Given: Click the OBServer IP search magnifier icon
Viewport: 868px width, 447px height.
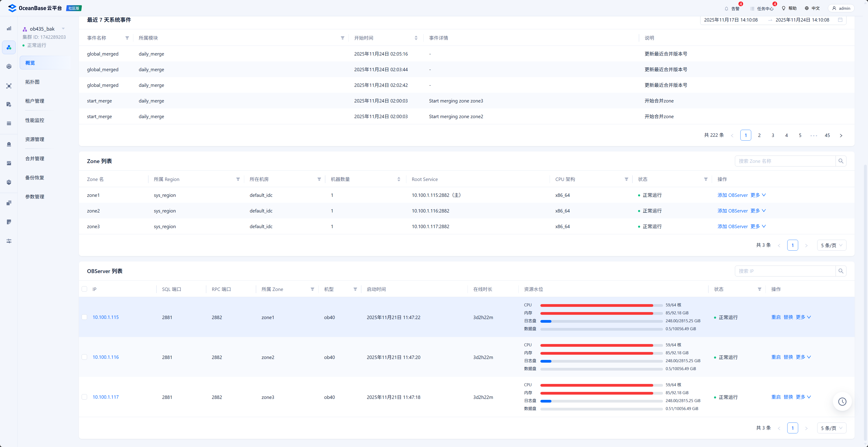Looking at the screenshot, I should coord(841,271).
